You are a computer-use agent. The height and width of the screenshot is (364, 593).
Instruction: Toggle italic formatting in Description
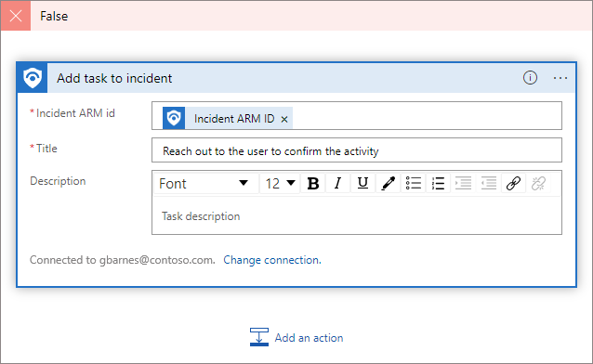[337, 183]
